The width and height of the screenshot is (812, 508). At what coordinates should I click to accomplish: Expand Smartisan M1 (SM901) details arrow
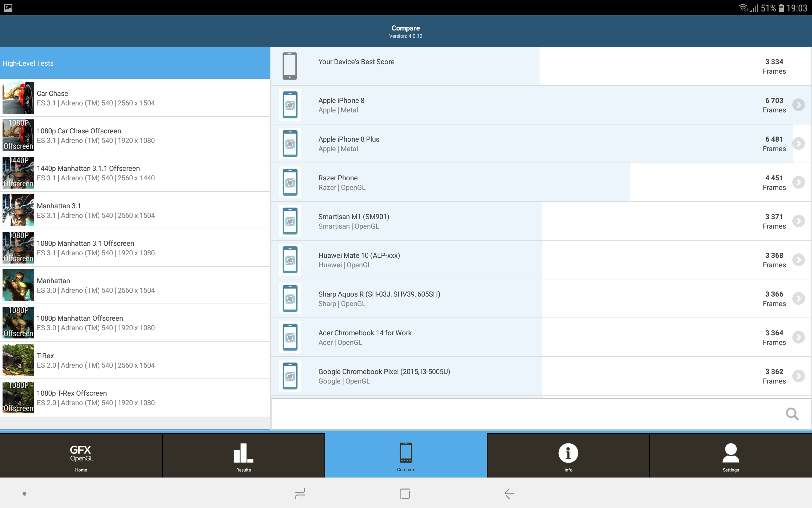click(x=799, y=221)
